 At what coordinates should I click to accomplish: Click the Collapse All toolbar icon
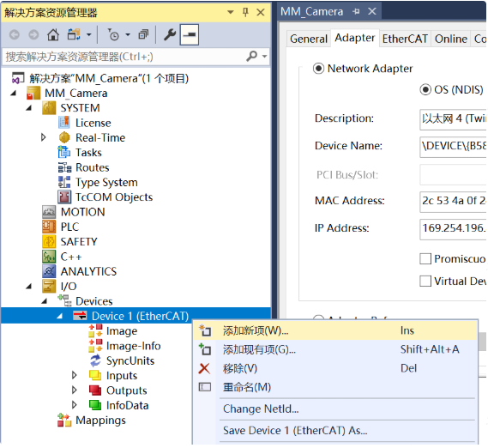[143, 34]
